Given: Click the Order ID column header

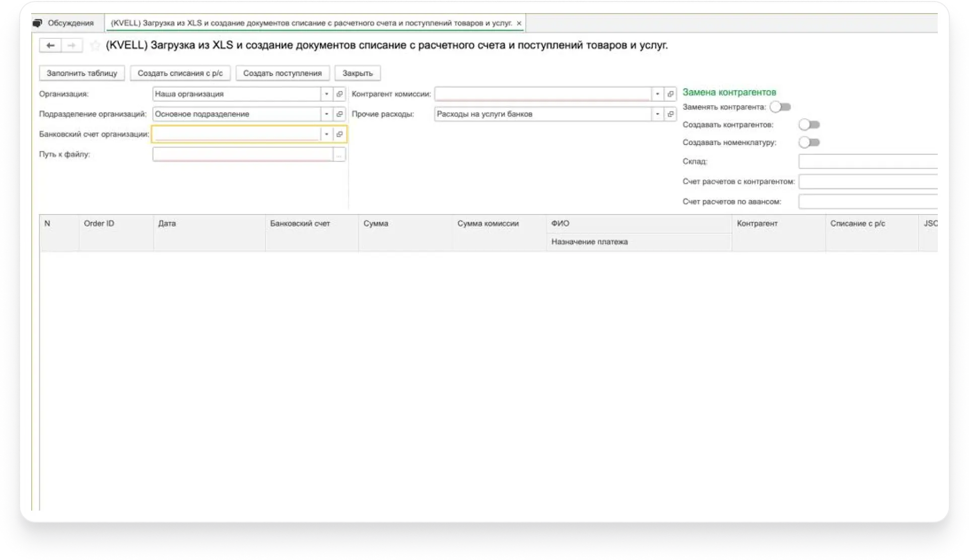Looking at the screenshot, I should click(116, 233).
